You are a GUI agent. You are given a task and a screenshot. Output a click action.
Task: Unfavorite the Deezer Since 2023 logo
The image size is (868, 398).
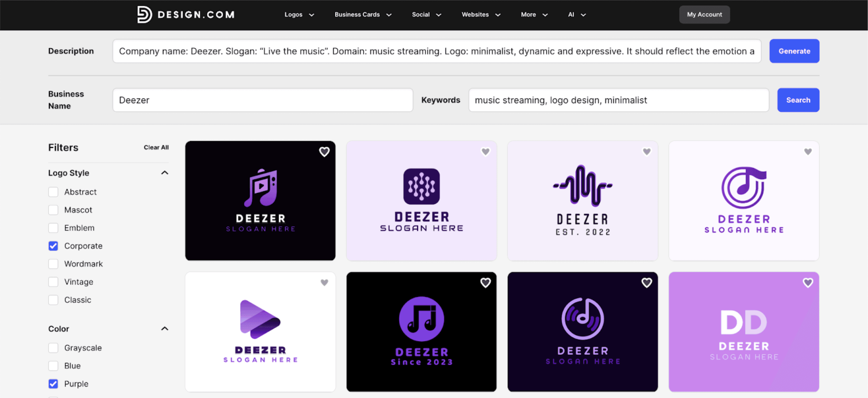coord(486,283)
